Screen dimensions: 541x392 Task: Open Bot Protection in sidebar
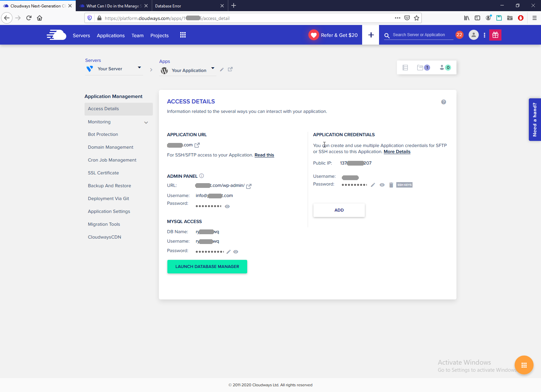(103, 134)
